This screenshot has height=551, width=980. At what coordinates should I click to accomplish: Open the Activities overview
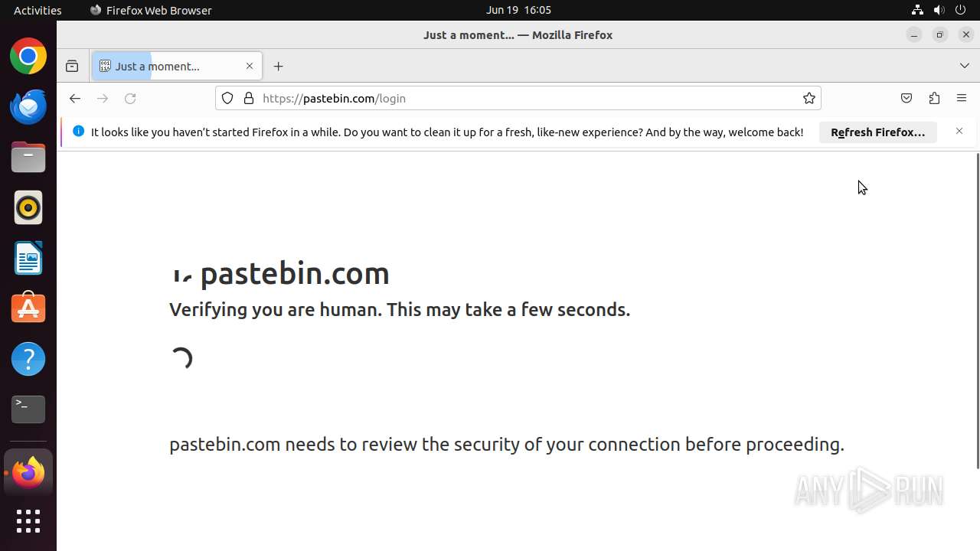[x=38, y=10]
